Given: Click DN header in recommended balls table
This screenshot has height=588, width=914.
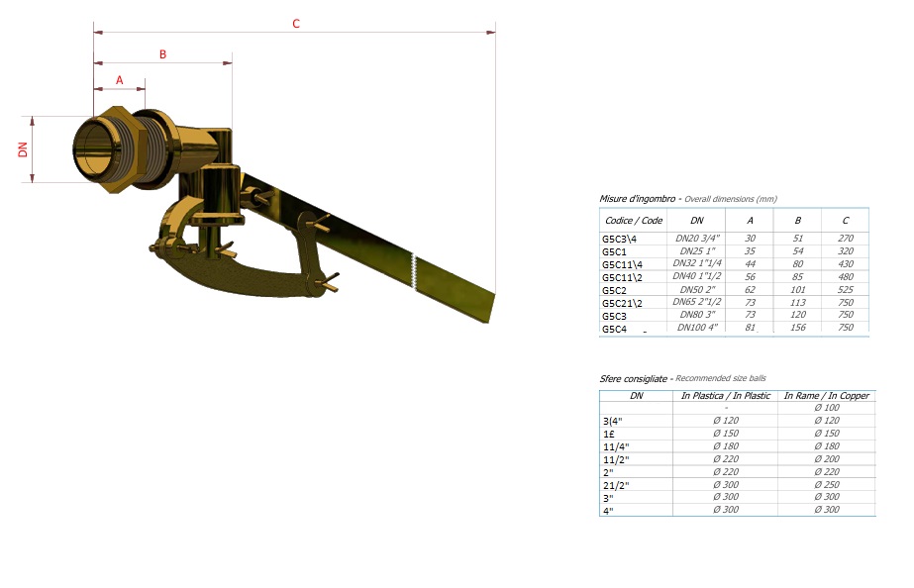Looking at the screenshot, I should (637, 396).
